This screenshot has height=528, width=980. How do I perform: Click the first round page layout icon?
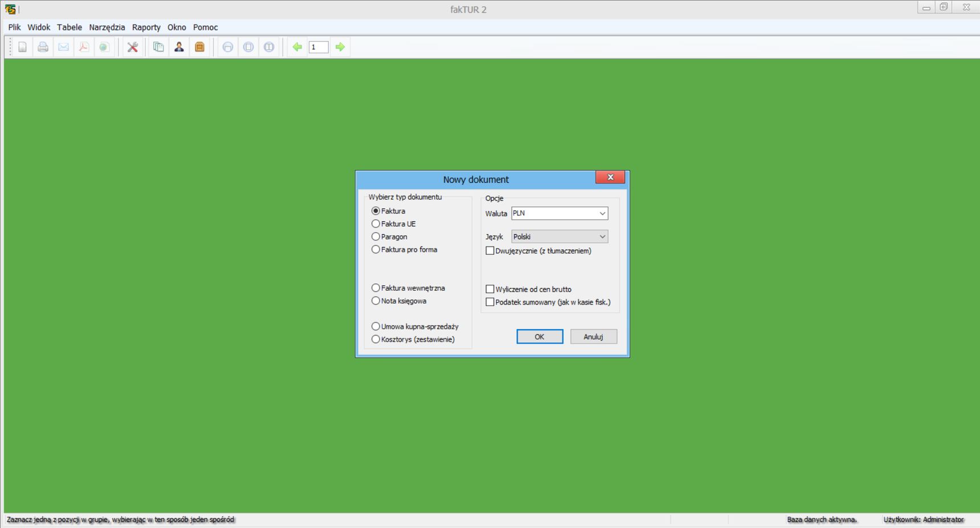click(228, 47)
